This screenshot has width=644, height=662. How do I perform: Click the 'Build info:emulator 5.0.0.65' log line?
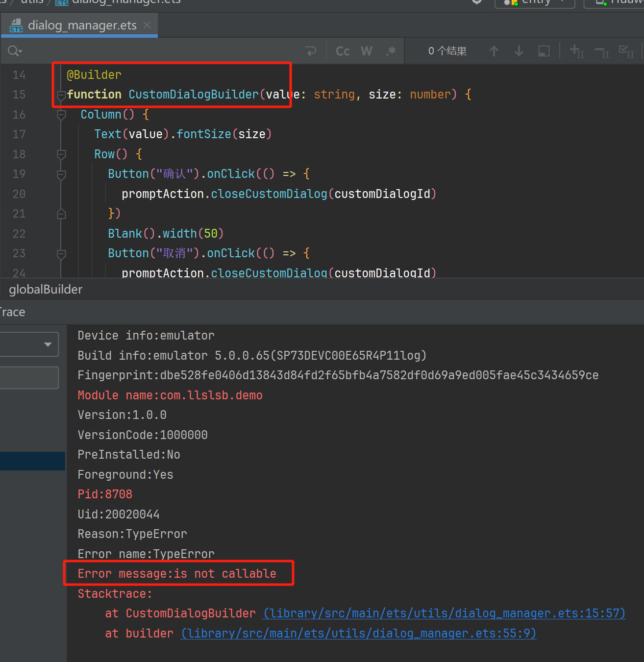click(252, 356)
